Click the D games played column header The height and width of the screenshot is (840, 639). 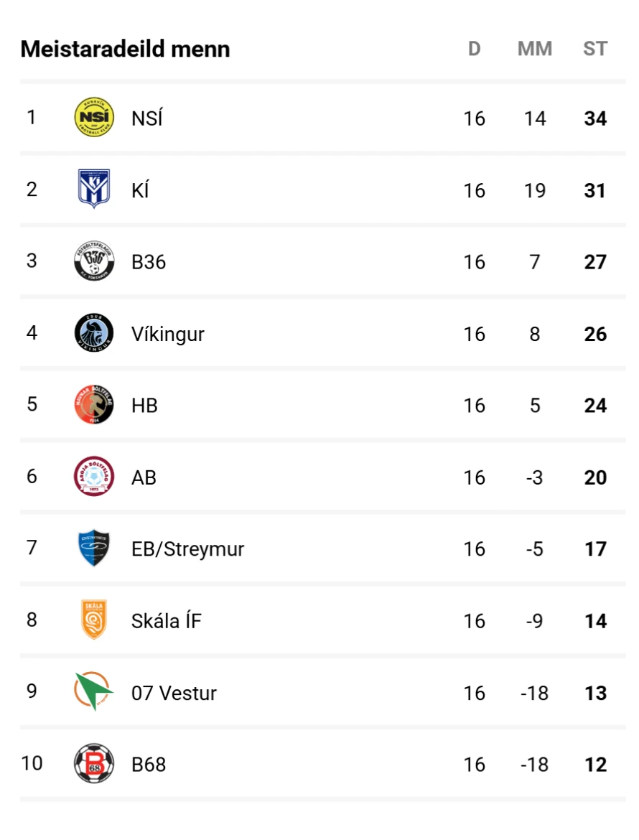(474, 49)
